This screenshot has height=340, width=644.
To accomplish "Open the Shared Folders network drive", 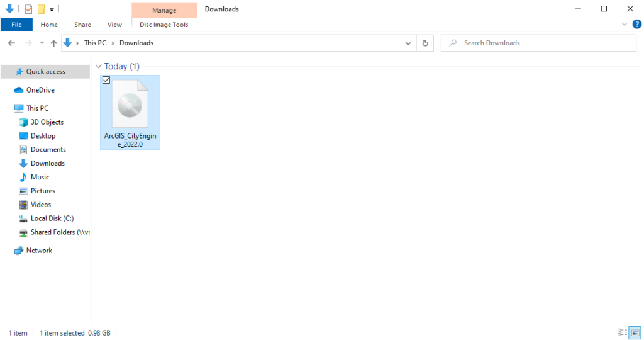I will pos(60,232).
